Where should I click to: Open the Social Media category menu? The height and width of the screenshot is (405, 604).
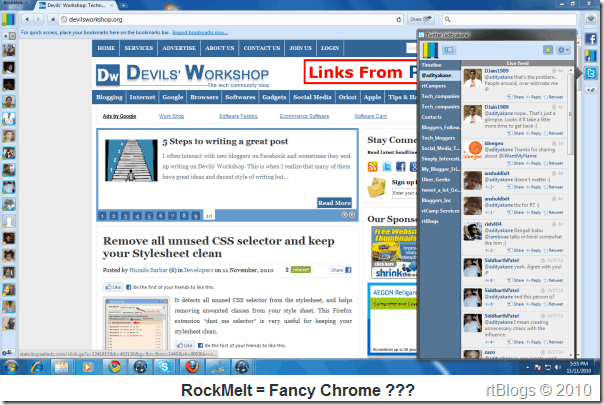(x=312, y=97)
